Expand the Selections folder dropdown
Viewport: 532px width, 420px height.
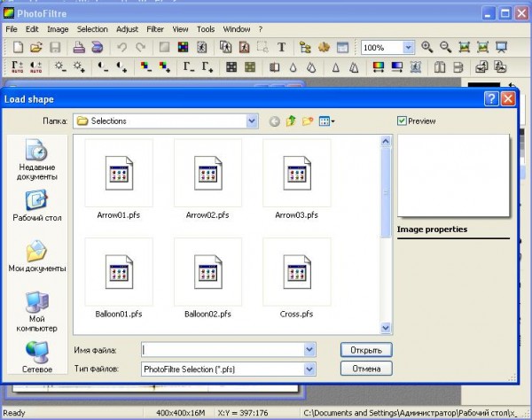coord(252,121)
